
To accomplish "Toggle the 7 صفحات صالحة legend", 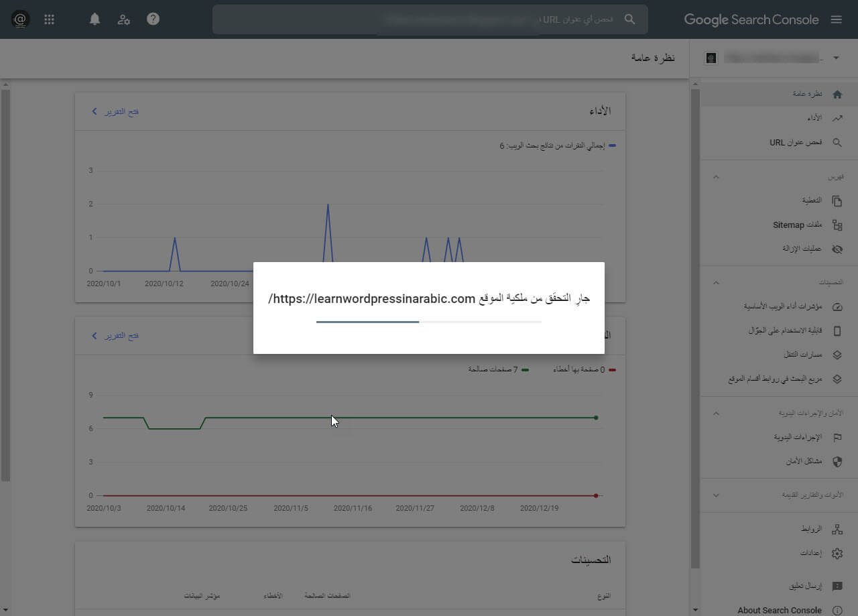I will (x=499, y=370).
